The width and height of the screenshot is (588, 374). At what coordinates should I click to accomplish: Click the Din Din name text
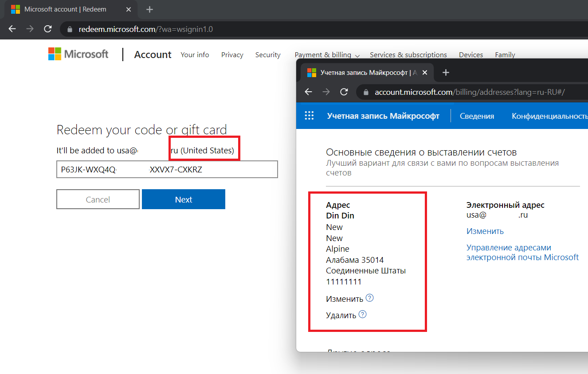[x=340, y=216]
